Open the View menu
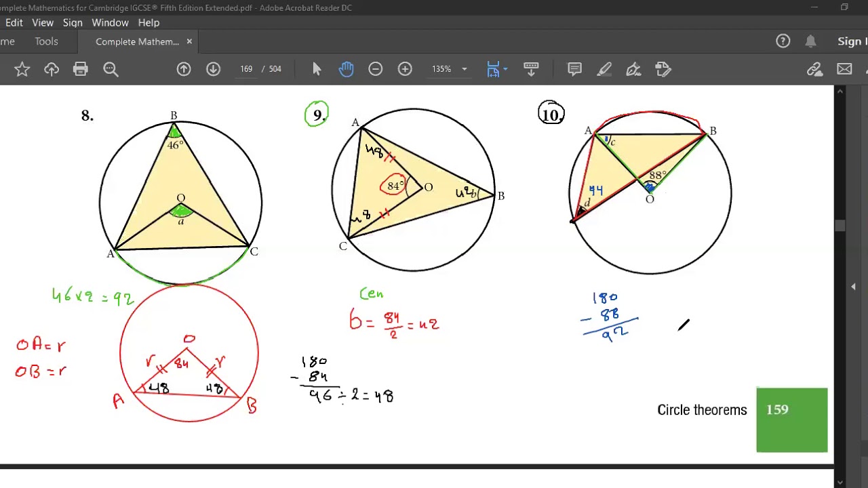 click(43, 22)
